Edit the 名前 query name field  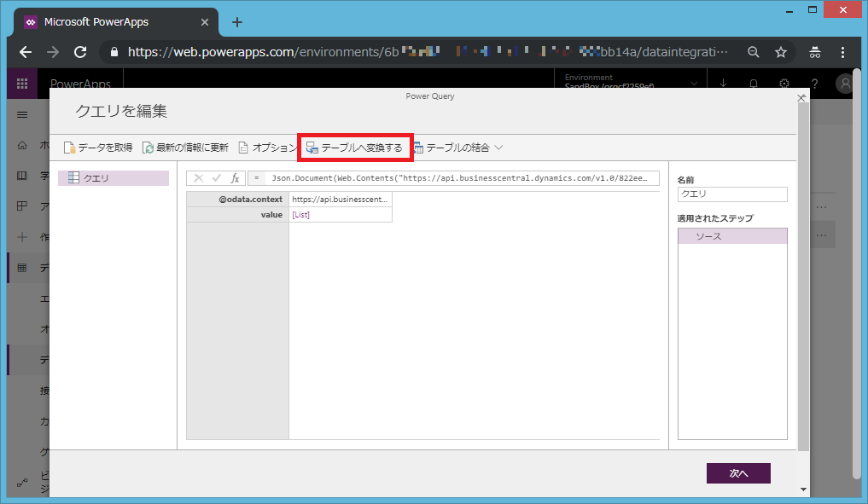click(731, 194)
